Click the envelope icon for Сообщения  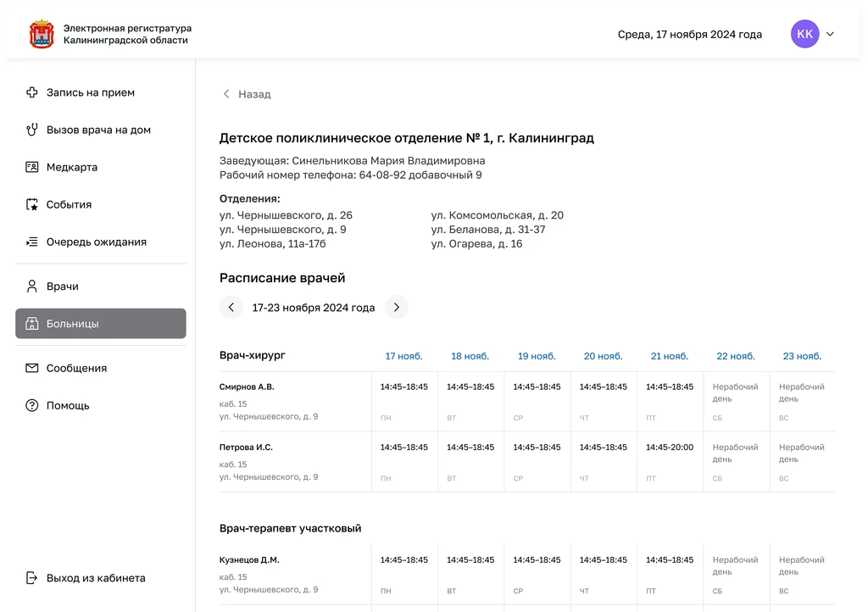click(32, 368)
